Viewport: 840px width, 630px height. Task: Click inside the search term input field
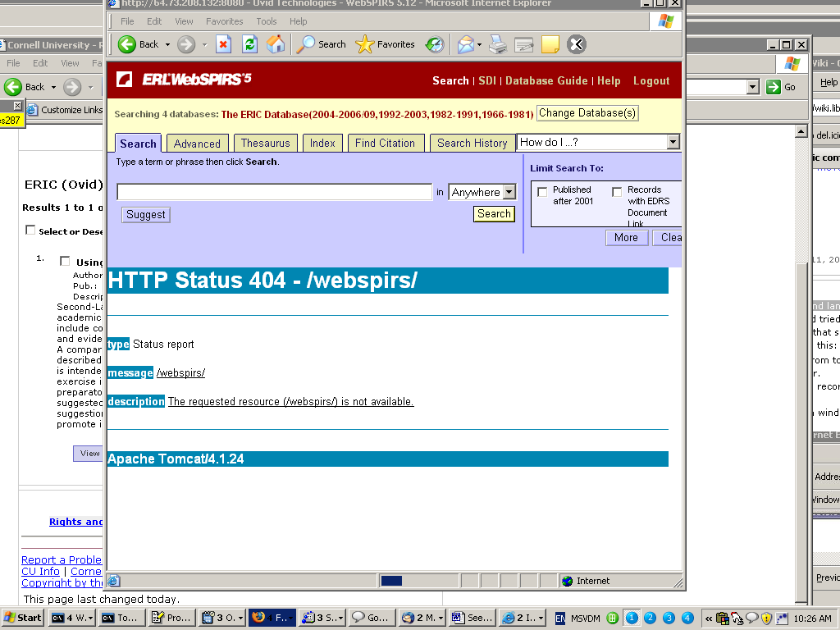[x=274, y=192]
